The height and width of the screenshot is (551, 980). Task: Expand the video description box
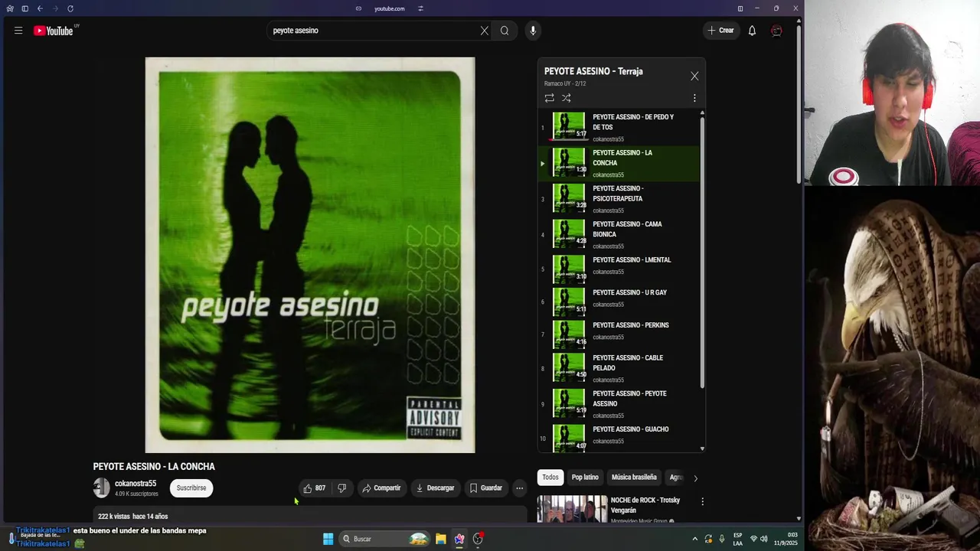tap(310, 515)
